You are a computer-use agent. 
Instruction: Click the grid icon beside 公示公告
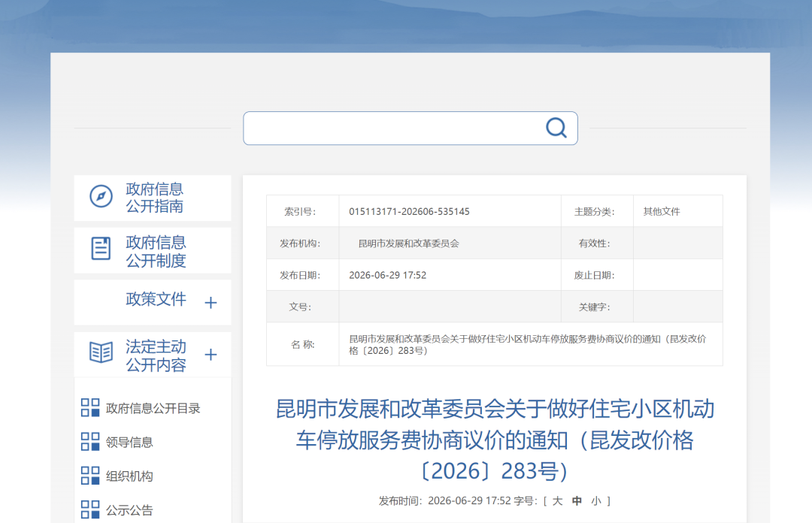(x=90, y=509)
